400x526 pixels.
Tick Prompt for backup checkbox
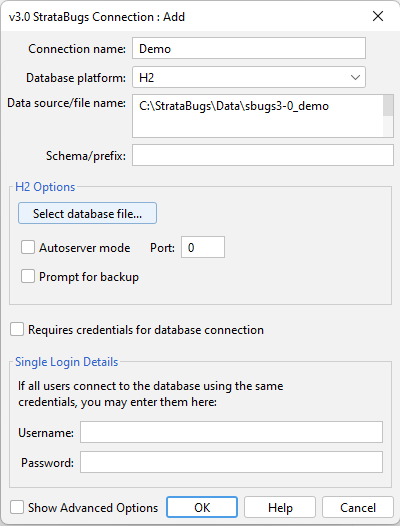[x=28, y=277]
